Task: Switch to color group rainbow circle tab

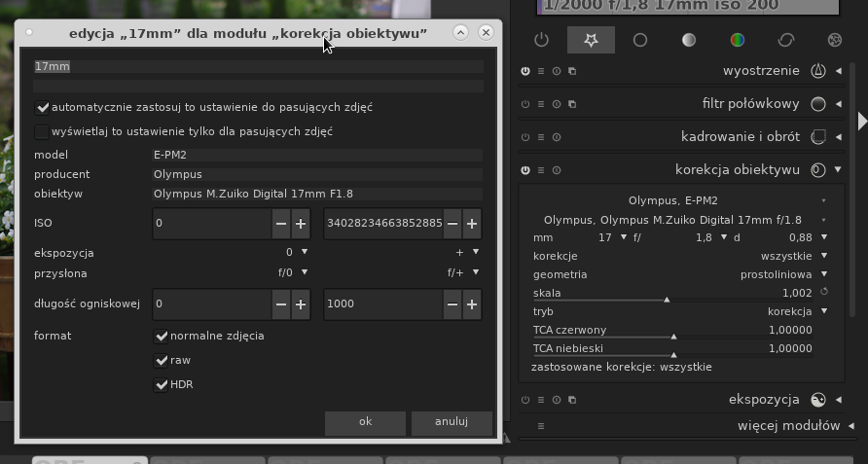Action: coord(738,40)
